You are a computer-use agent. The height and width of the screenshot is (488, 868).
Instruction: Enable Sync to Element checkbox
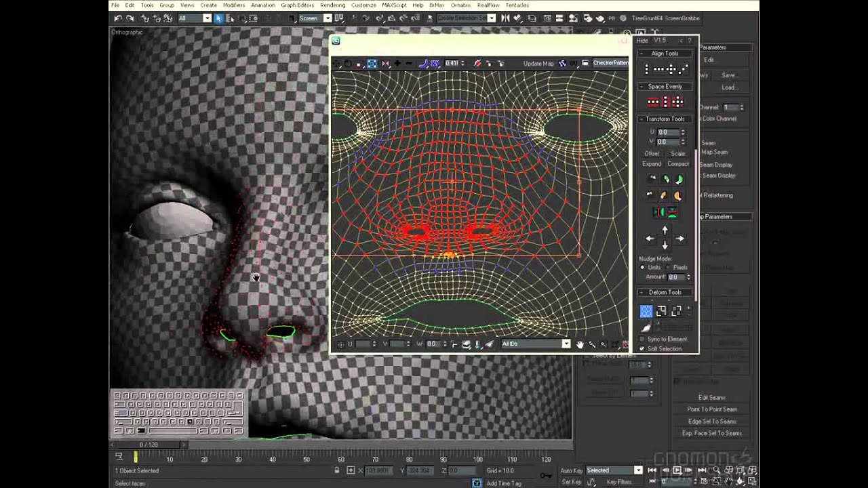[x=642, y=339]
